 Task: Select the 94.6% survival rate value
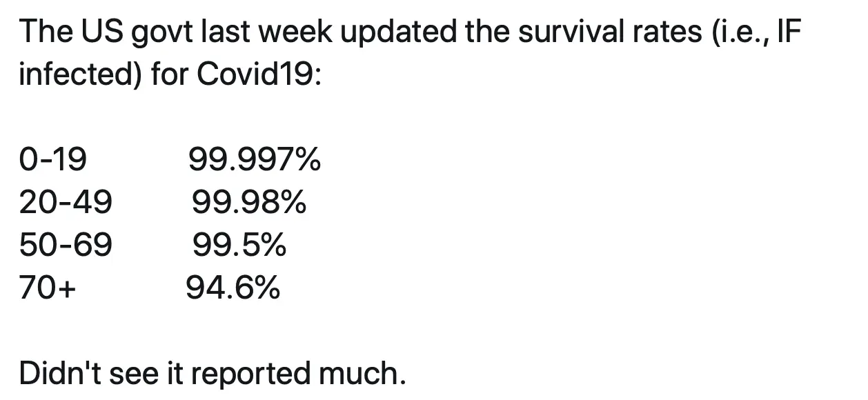point(233,288)
